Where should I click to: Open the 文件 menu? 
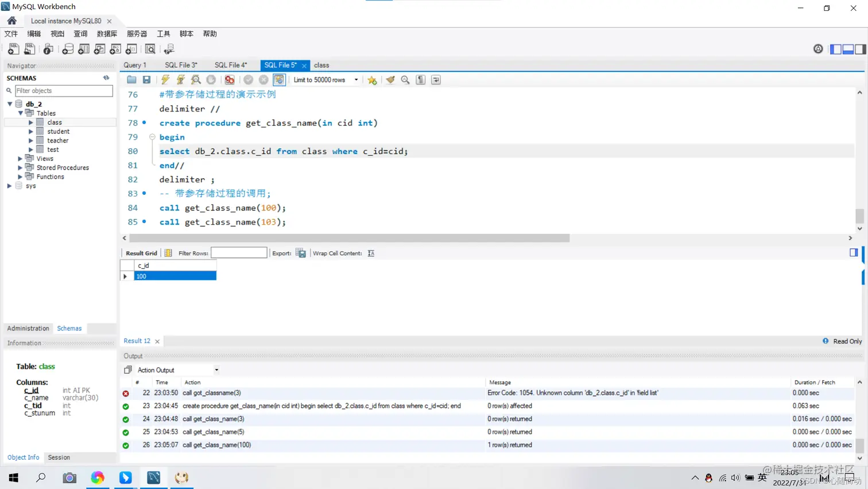click(x=11, y=34)
